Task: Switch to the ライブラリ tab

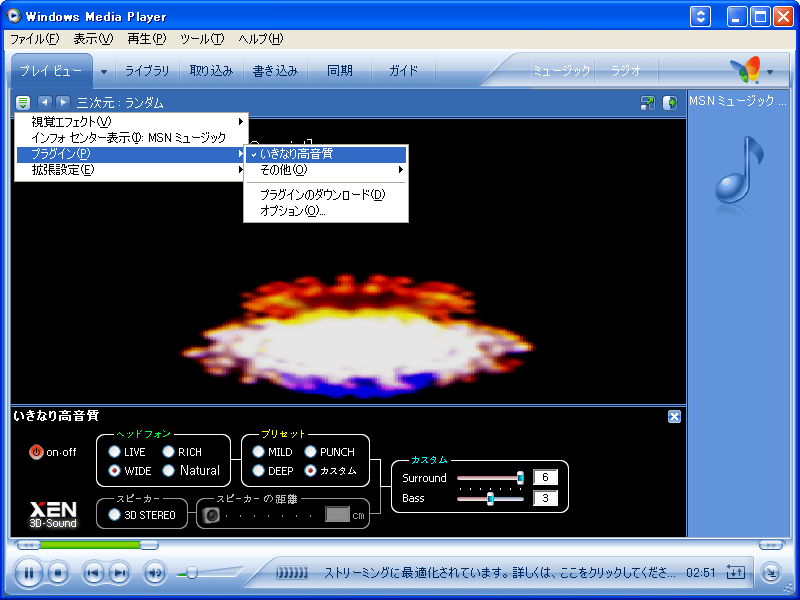Action: [147, 71]
